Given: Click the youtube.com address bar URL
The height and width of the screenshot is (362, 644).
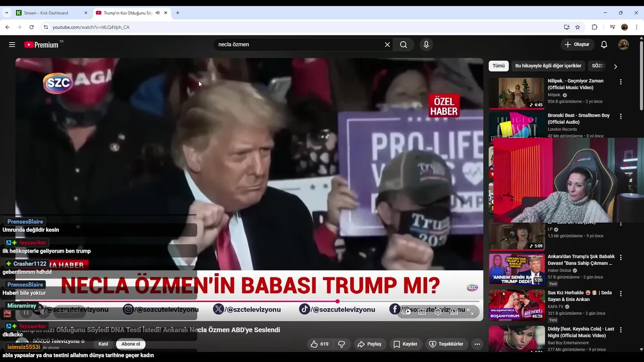Looking at the screenshot, I should pyautogui.click(x=91, y=27).
